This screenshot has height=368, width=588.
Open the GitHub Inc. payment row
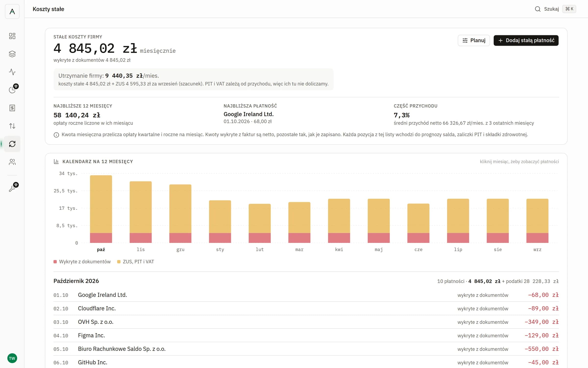306,362
